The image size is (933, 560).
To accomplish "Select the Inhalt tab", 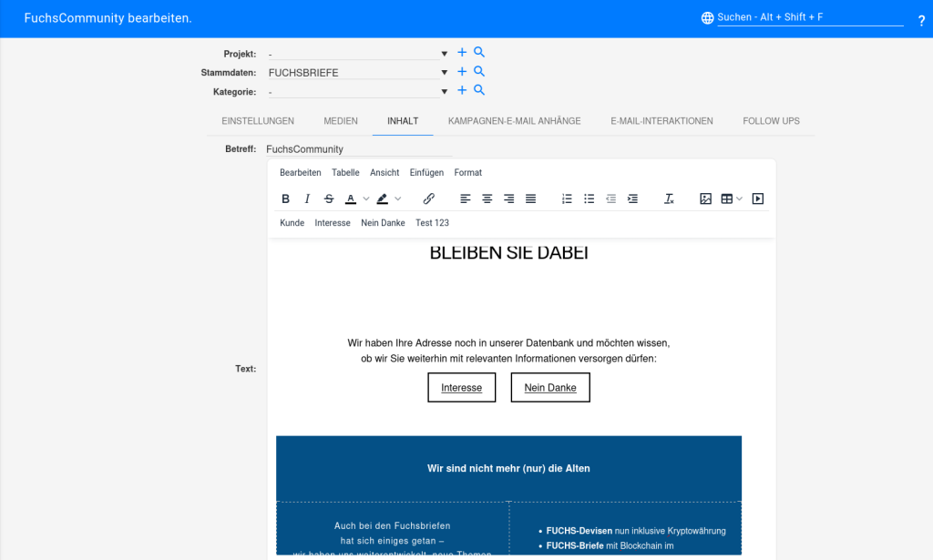I will click(403, 121).
